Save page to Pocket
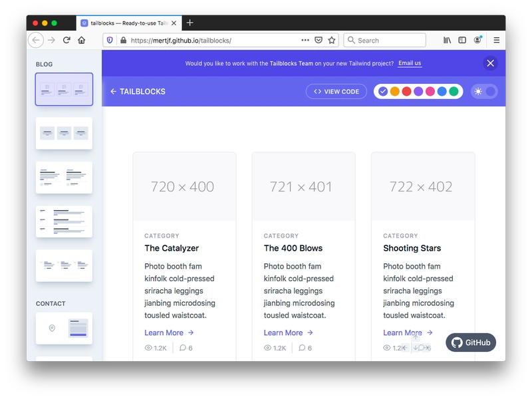Screen dimensions: 532x399 [319, 40]
